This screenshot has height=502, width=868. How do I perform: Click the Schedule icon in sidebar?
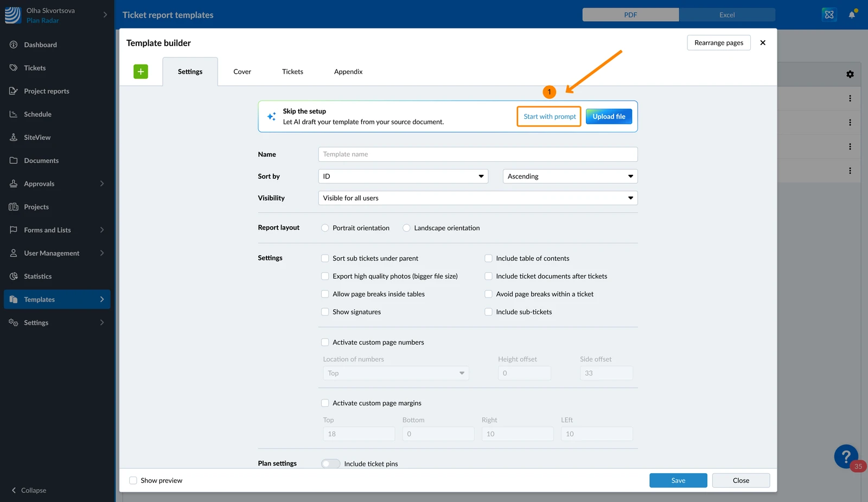pyautogui.click(x=14, y=114)
